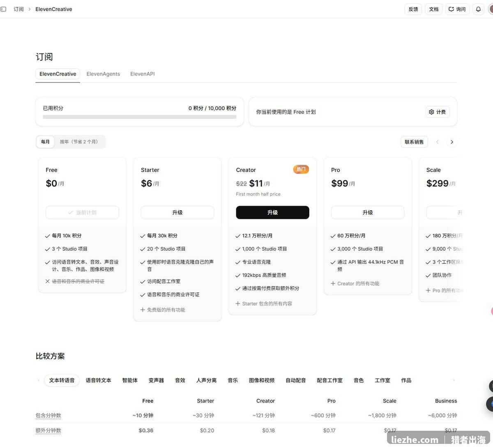Click the First month half price note
The width and height of the screenshot is (493, 448).
(x=258, y=194)
